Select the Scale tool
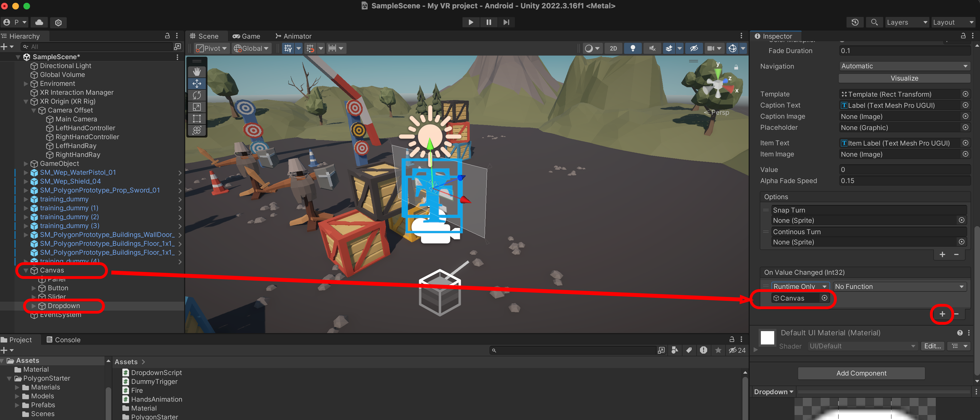The height and width of the screenshot is (420, 980). click(197, 107)
